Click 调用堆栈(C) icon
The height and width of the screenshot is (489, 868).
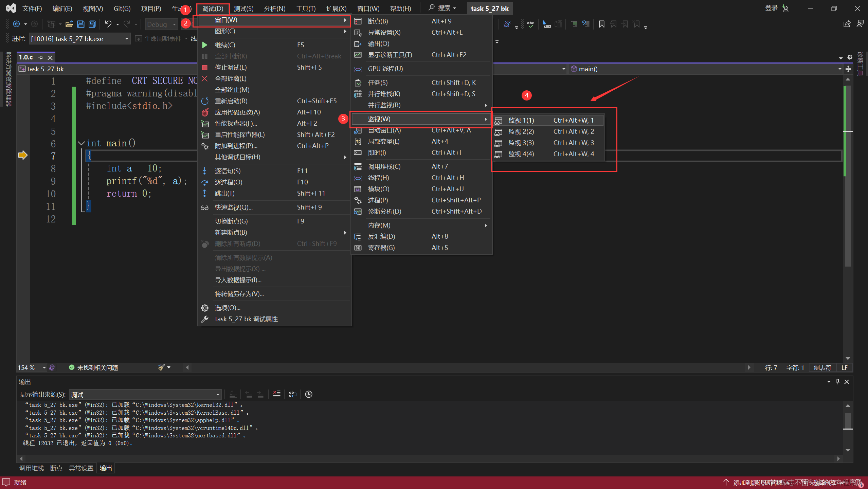358,166
